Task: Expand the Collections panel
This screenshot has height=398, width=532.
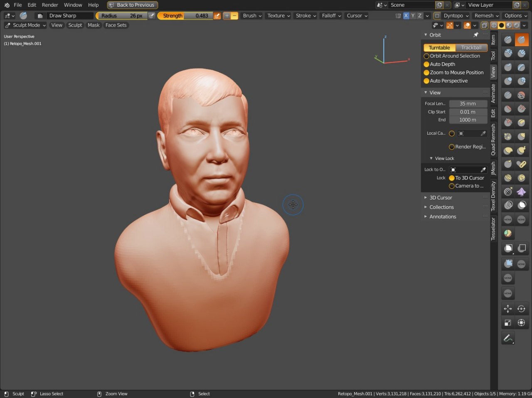Action: 441,207
